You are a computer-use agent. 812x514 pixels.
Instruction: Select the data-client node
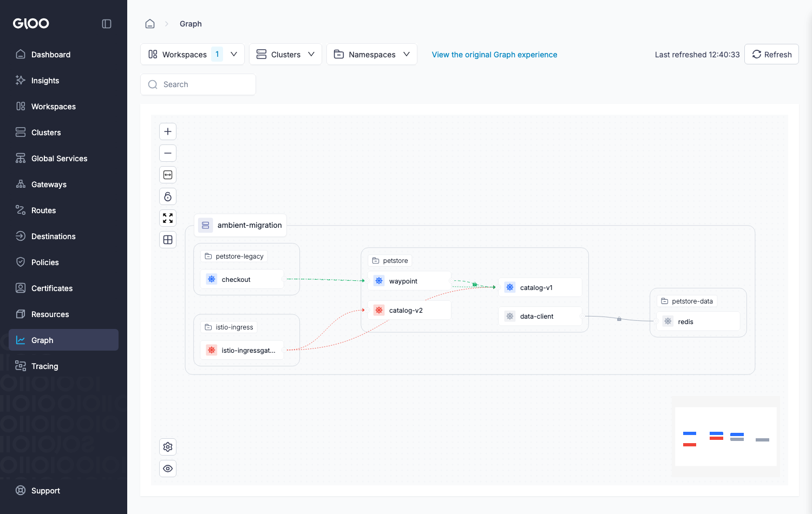[x=540, y=316]
